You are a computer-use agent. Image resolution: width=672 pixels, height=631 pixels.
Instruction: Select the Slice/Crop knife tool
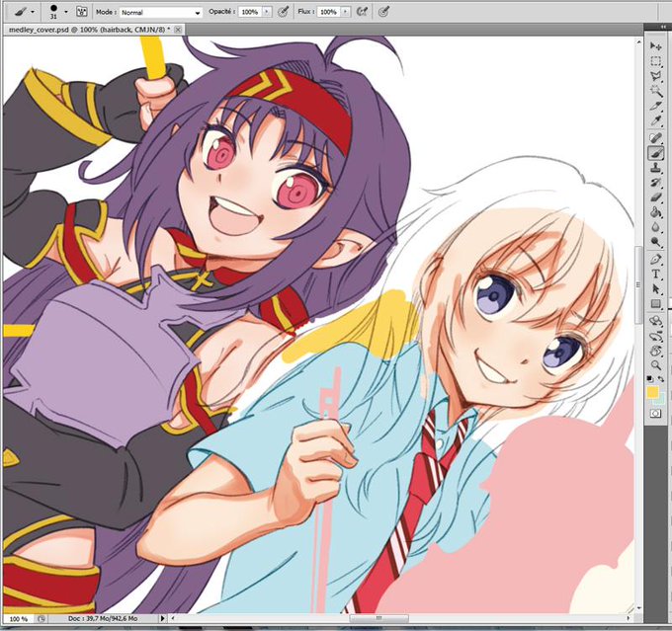(x=656, y=106)
